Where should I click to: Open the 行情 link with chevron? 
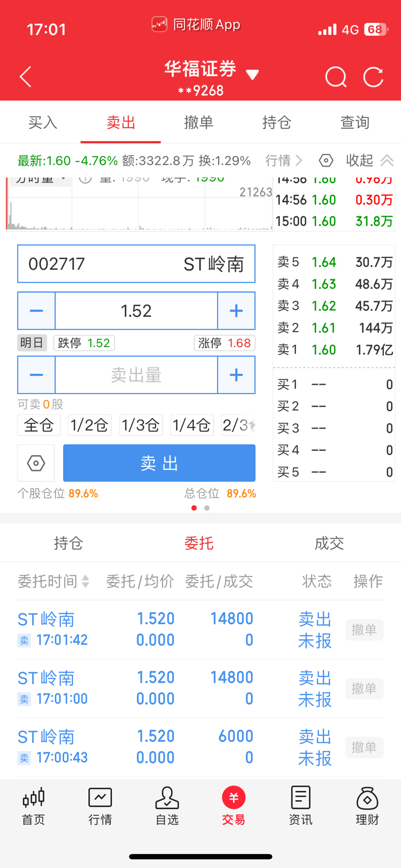[x=284, y=160]
